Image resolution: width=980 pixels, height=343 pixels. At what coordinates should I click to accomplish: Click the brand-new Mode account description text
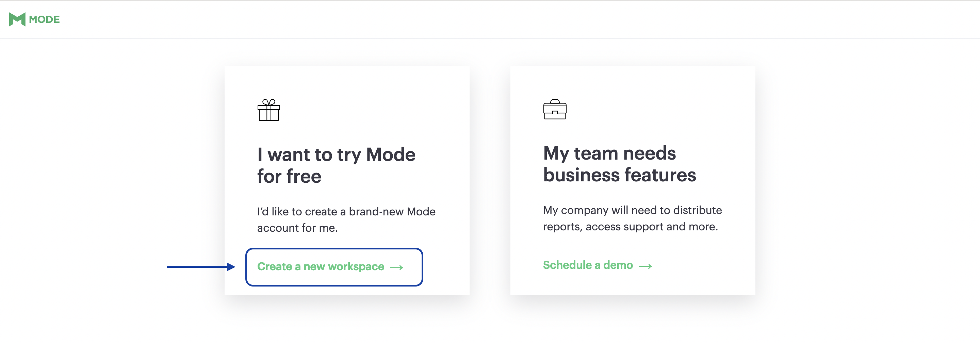(x=346, y=219)
